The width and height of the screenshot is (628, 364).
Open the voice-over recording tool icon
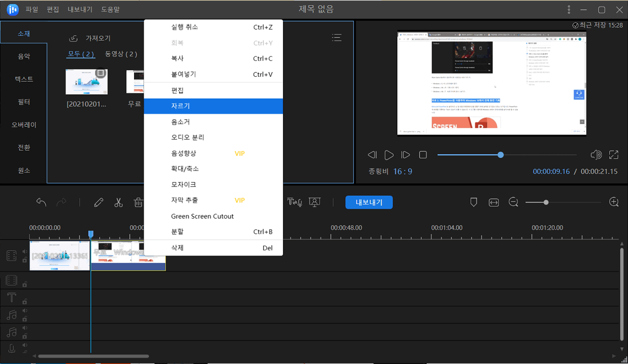[x=314, y=202]
